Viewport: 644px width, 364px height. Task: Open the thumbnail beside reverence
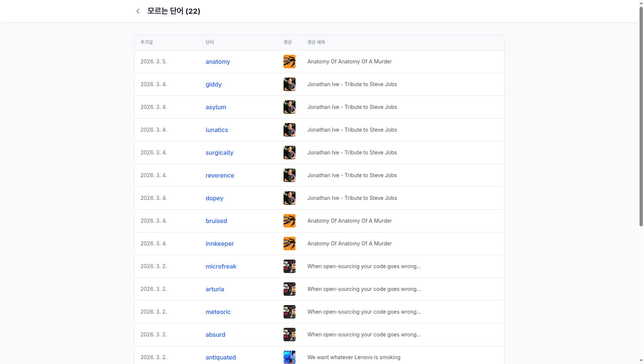(x=289, y=175)
